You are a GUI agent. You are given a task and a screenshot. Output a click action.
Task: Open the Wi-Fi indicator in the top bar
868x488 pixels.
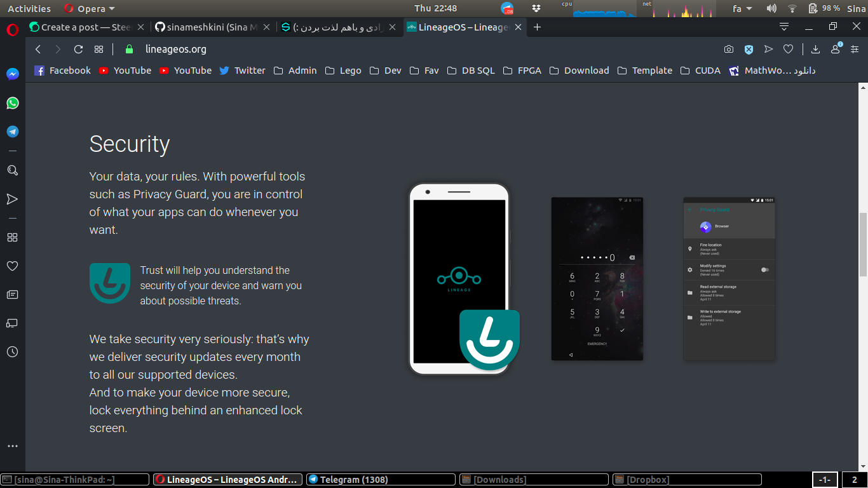click(792, 8)
